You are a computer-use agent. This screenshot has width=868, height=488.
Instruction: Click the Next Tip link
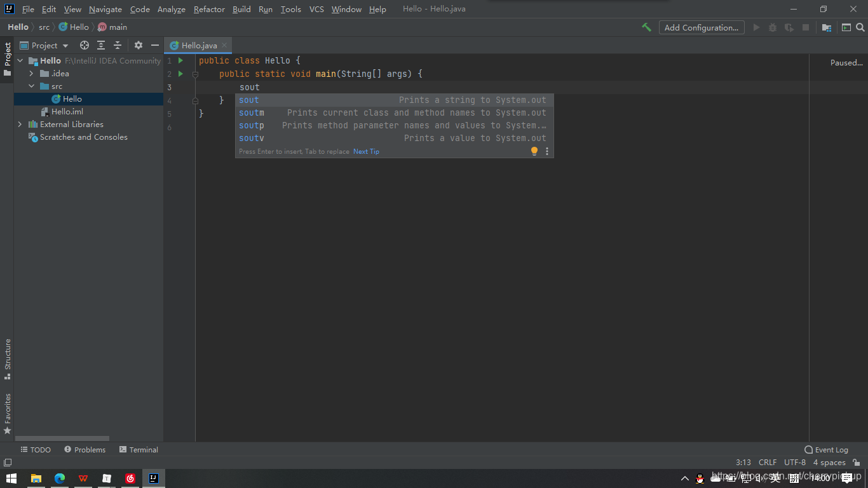pos(366,151)
